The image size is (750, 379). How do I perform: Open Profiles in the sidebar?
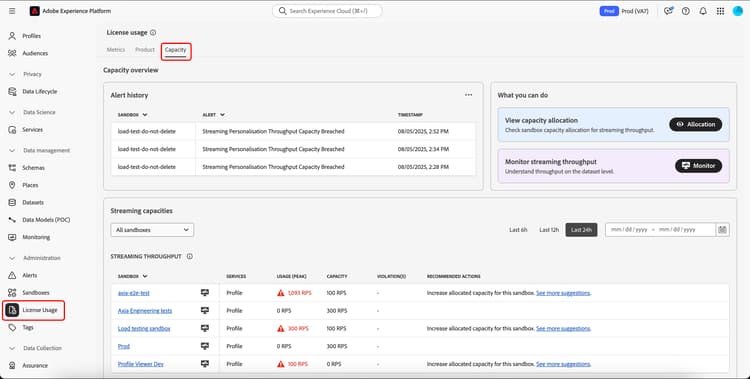coord(32,36)
